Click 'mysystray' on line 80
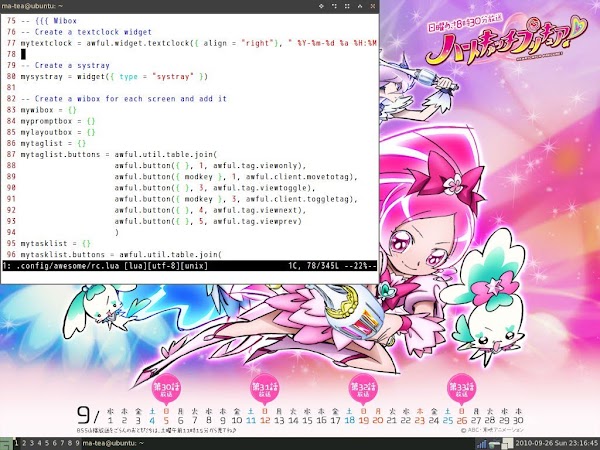 coord(42,77)
